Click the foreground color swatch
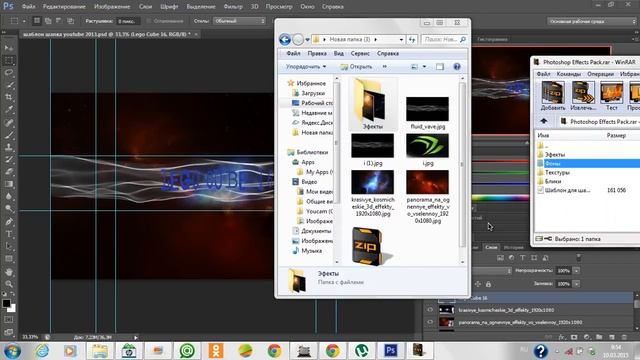The height and width of the screenshot is (360, 640). [6, 303]
